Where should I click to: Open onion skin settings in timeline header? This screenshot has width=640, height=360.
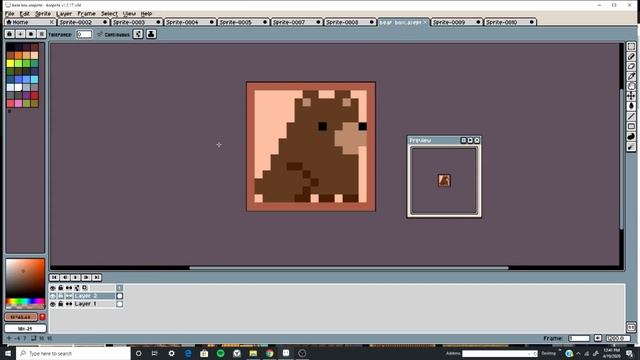(85, 288)
